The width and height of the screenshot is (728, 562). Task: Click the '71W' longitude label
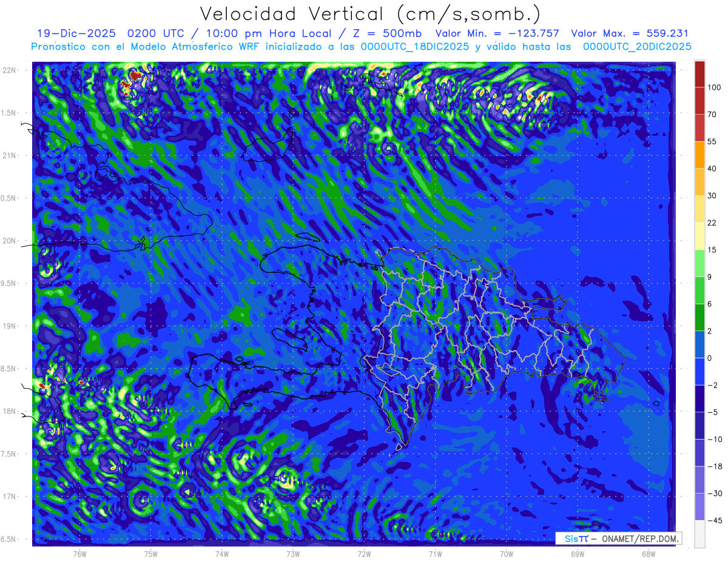(435, 554)
